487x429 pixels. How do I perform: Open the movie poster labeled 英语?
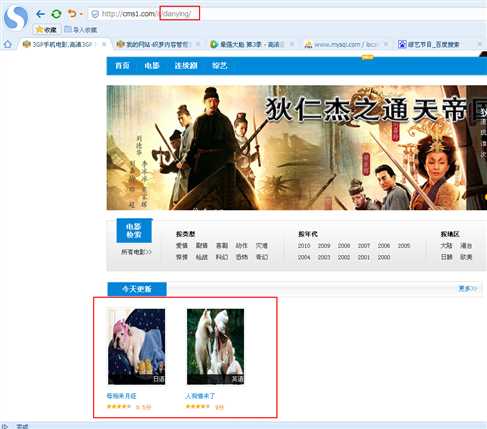point(215,347)
